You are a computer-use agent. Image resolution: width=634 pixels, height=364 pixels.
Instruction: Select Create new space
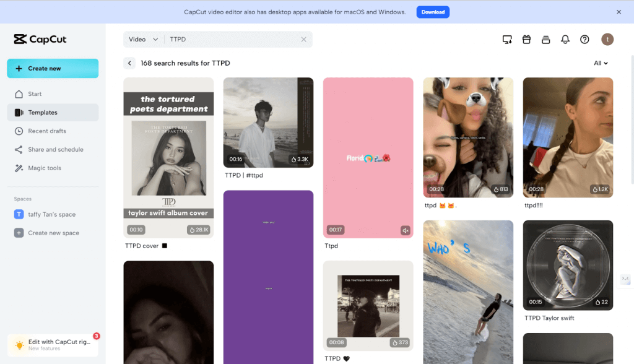(x=53, y=233)
